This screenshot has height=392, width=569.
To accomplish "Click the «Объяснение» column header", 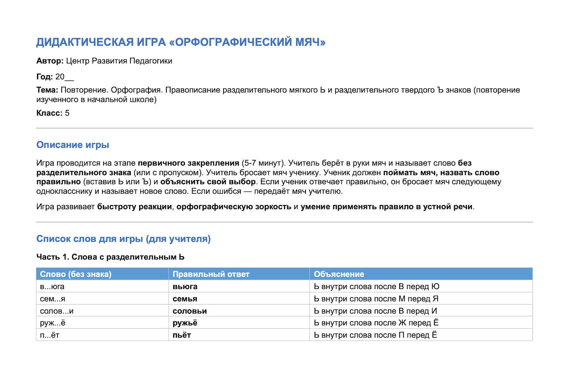I will point(421,274).
